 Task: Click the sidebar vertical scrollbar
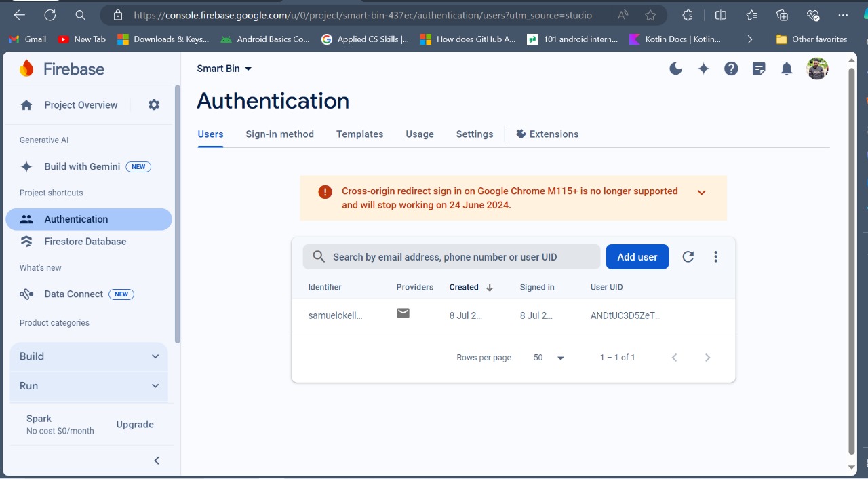178,214
